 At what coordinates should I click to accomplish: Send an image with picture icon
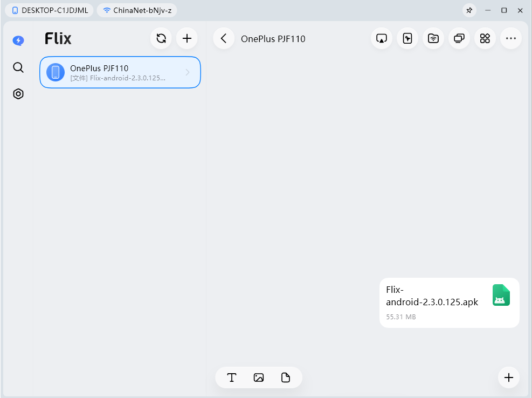tap(259, 378)
